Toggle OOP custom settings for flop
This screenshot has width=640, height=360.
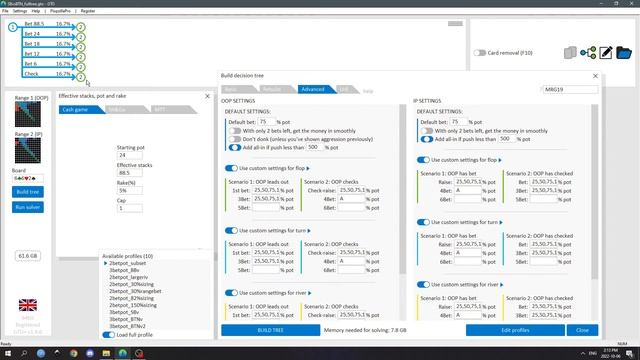[x=231, y=168]
